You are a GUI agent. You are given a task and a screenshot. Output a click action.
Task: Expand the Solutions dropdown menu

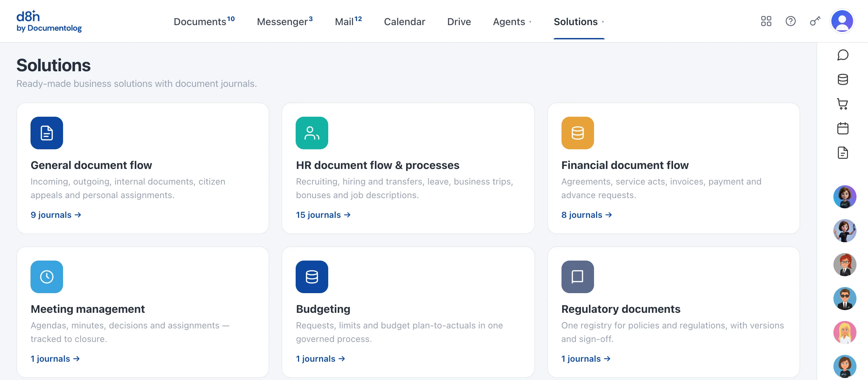coord(579,22)
